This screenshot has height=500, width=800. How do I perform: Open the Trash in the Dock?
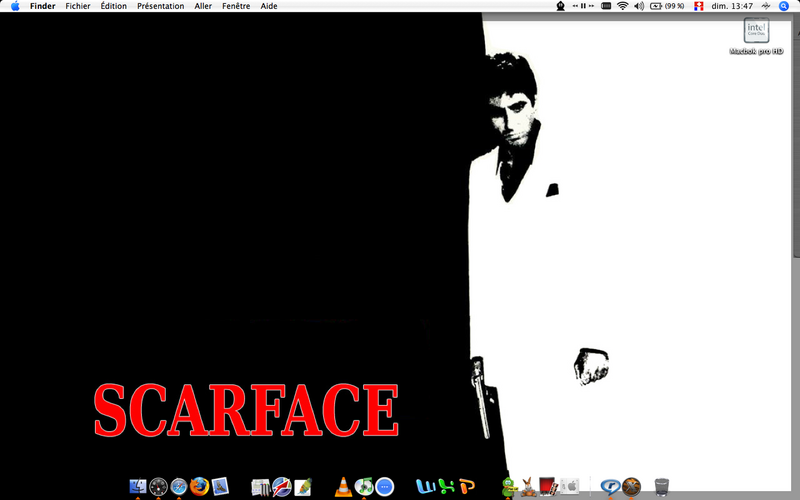tap(662, 487)
